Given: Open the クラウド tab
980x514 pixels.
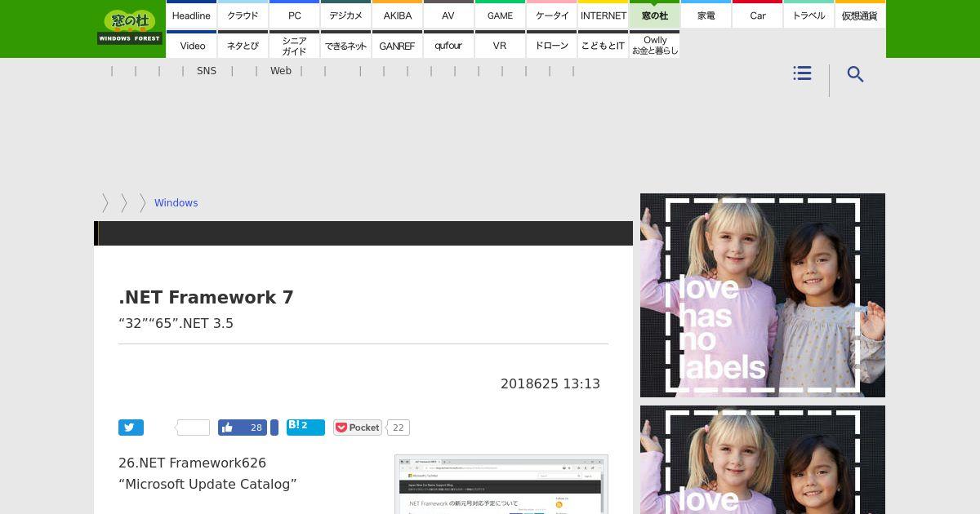Looking at the screenshot, I should pyautogui.click(x=243, y=15).
